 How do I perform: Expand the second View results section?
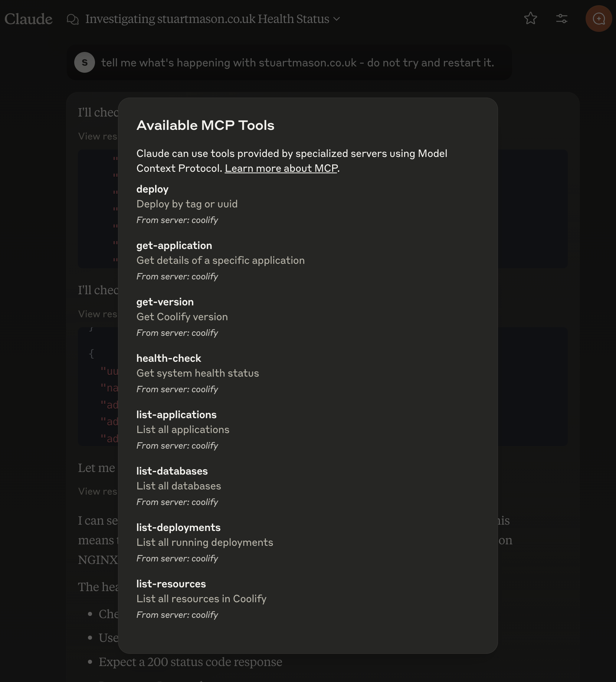coord(98,314)
